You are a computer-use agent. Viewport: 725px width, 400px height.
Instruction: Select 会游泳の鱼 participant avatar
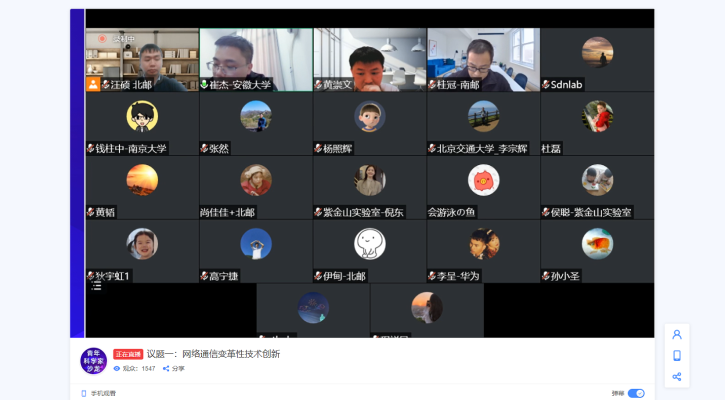483,180
